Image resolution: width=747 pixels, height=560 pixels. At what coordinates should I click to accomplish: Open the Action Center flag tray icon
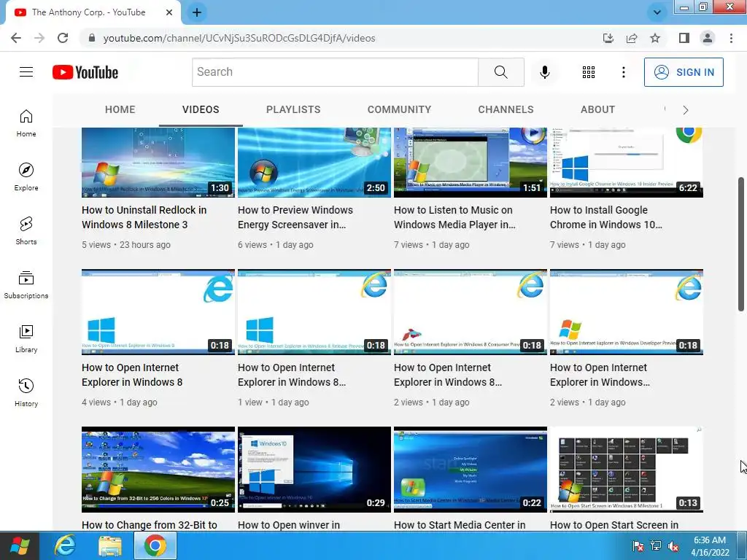pos(638,546)
